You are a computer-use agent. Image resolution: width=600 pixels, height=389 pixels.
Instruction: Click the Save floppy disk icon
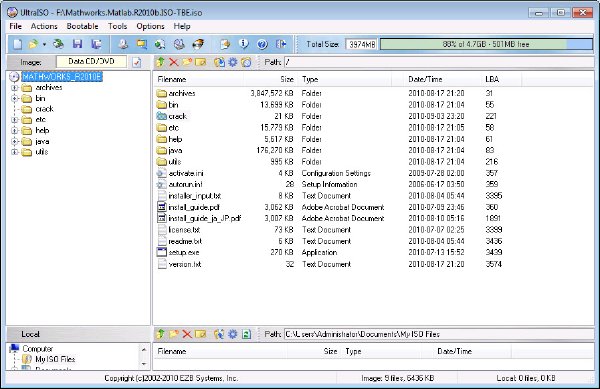[78, 44]
